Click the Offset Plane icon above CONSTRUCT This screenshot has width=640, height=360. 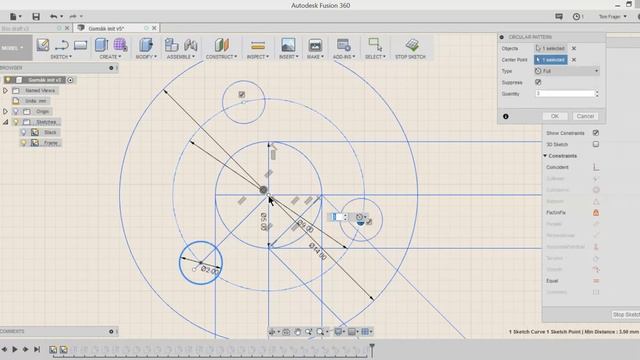pyautogui.click(x=222, y=45)
